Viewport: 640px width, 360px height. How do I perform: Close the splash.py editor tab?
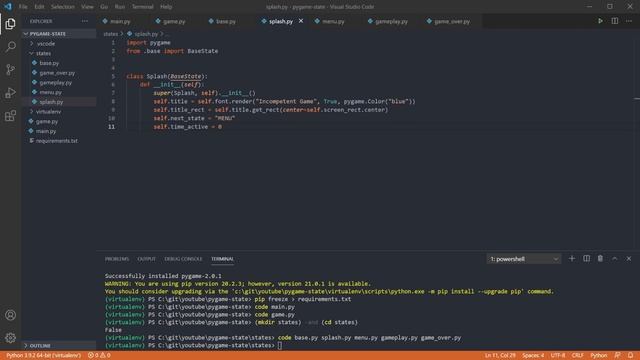pos(301,21)
